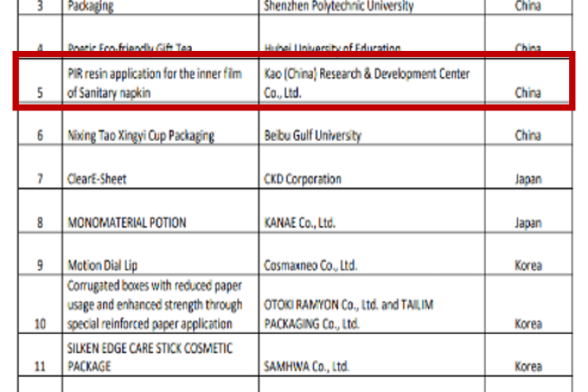Image resolution: width=588 pixels, height=392 pixels.
Task: Click 'China' in the Shenzhen Polytechnic row
Action: tap(528, 7)
